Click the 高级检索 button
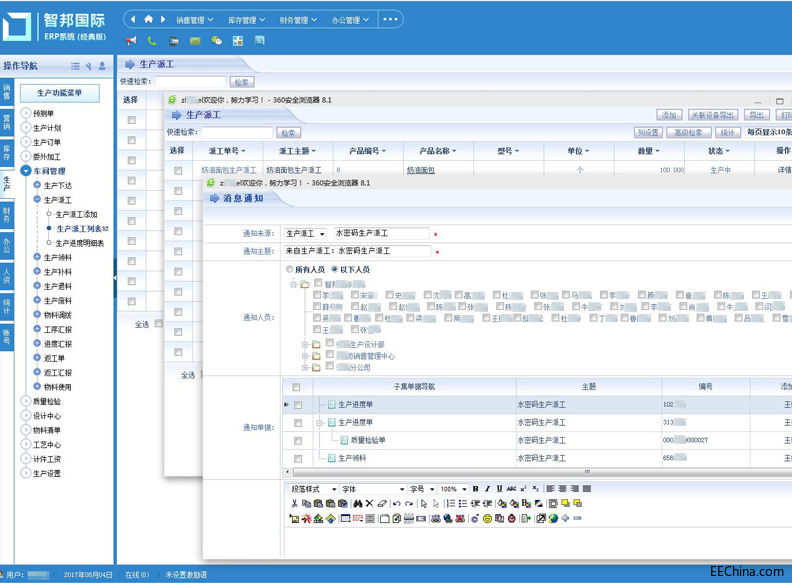The width and height of the screenshot is (792, 584). coord(688,132)
